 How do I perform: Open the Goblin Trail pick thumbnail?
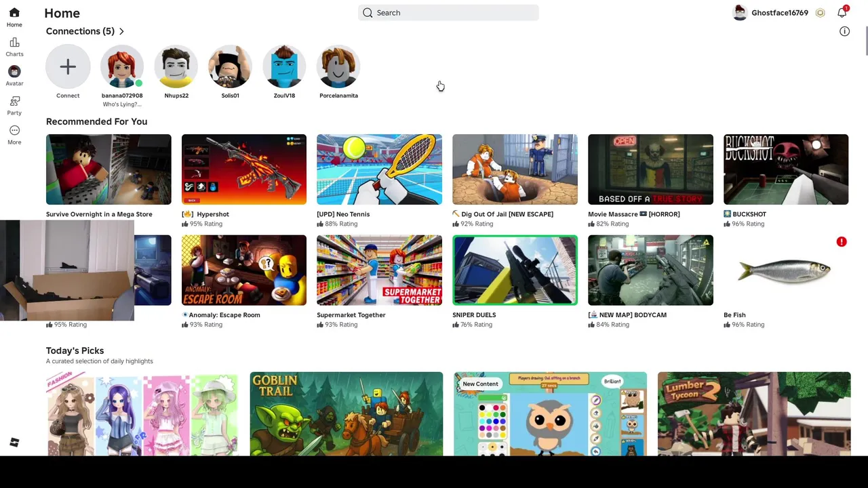pos(347,413)
